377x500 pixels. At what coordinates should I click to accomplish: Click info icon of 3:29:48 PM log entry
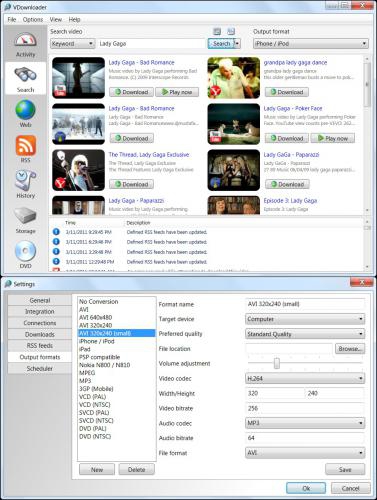[x=56, y=252]
